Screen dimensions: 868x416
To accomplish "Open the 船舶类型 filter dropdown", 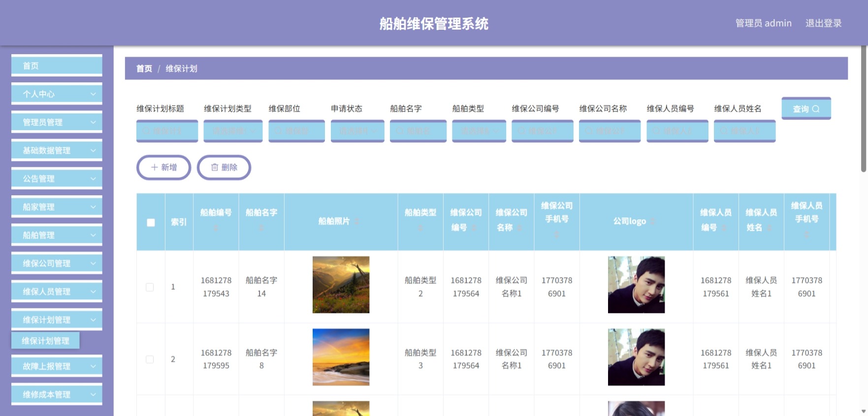I will pyautogui.click(x=479, y=131).
